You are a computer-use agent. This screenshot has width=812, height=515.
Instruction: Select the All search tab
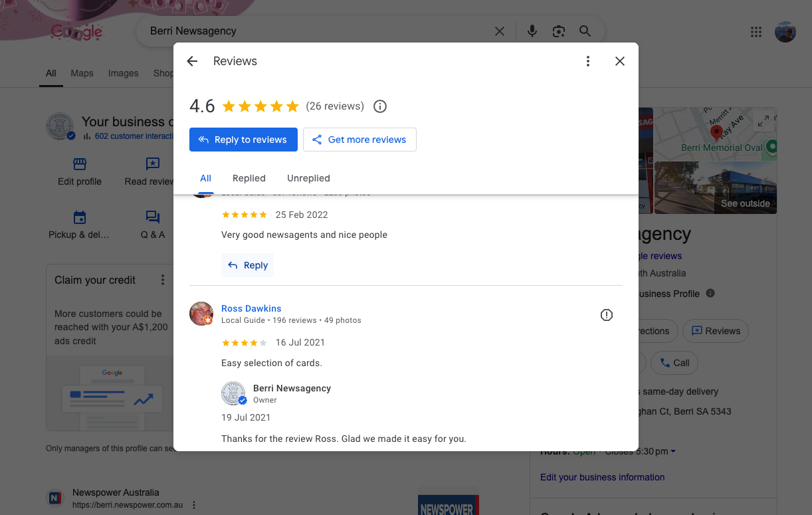51,74
